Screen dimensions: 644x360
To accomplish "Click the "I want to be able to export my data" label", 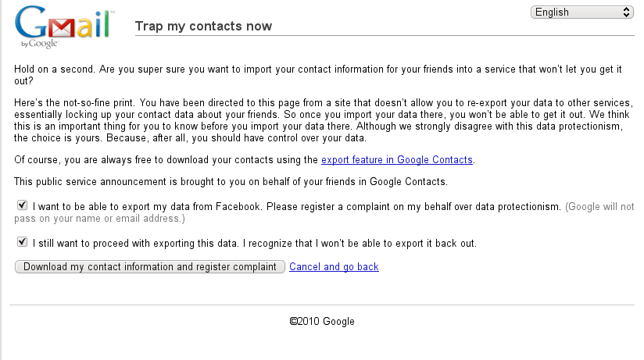I will (x=296, y=206).
